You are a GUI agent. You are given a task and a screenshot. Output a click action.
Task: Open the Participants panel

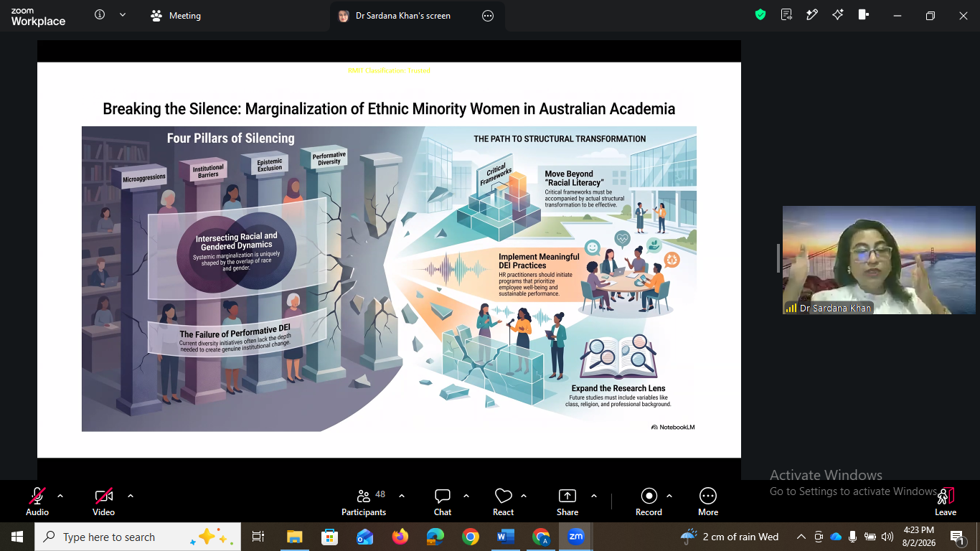click(x=364, y=501)
